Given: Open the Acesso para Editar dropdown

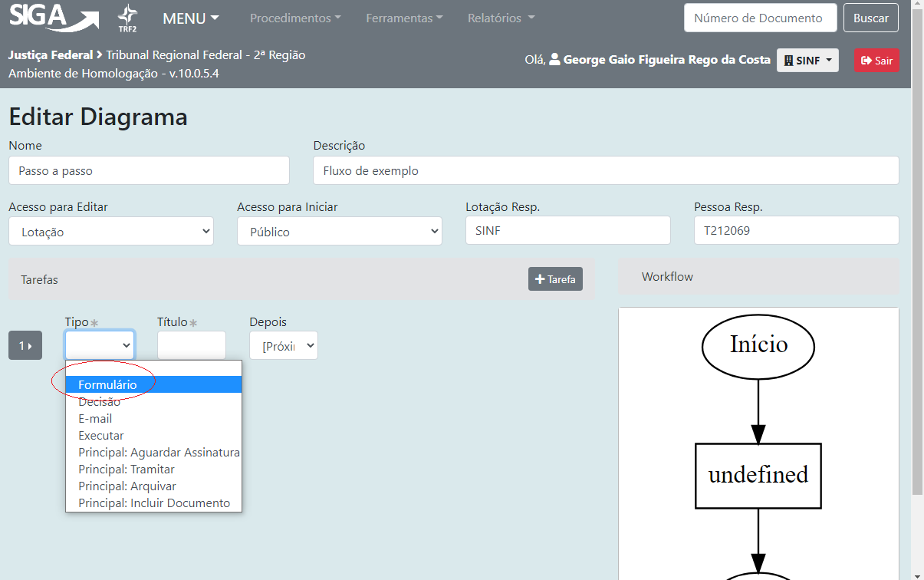Looking at the screenshot, I should (x=111, y=232).
